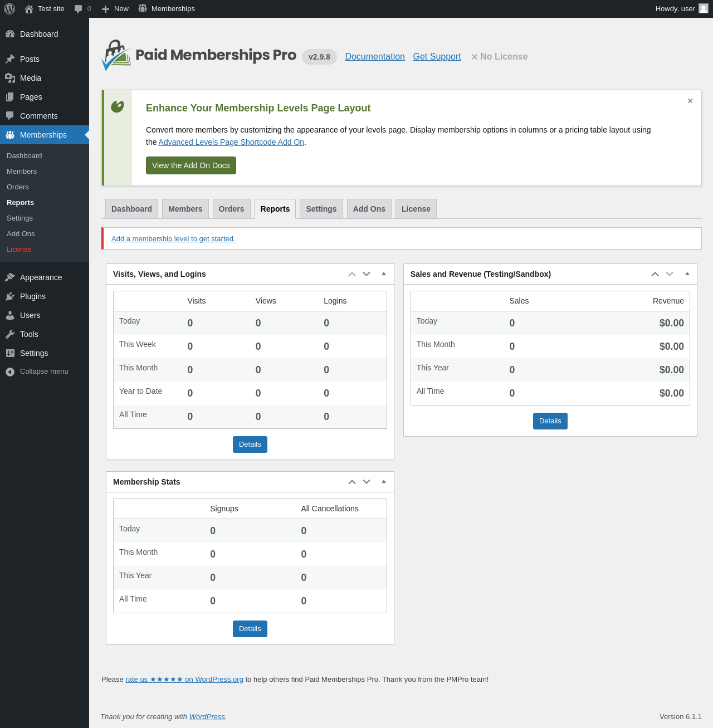Click Howdy, user account menu
This screenshot has height=728, width=713.
click(682, 9)
